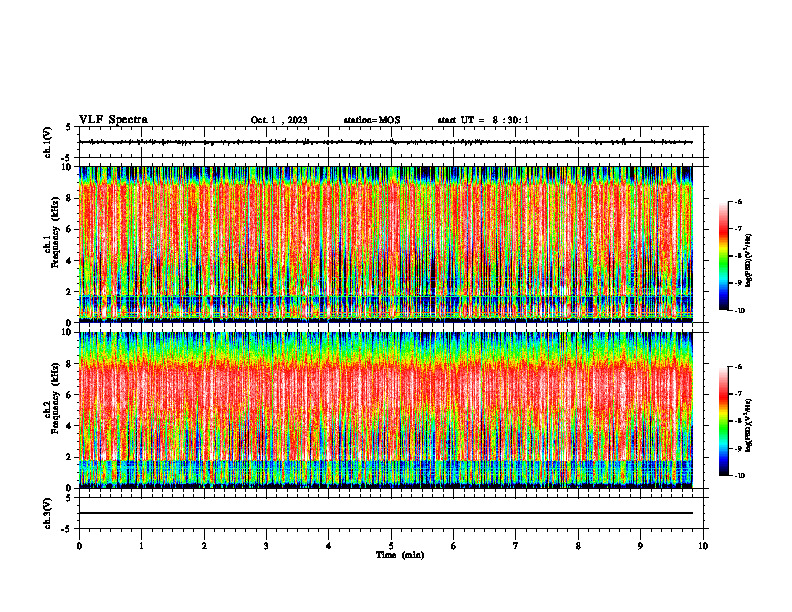Click the ch.1(V) waveform axis label
792x612 pixels.
48,142
